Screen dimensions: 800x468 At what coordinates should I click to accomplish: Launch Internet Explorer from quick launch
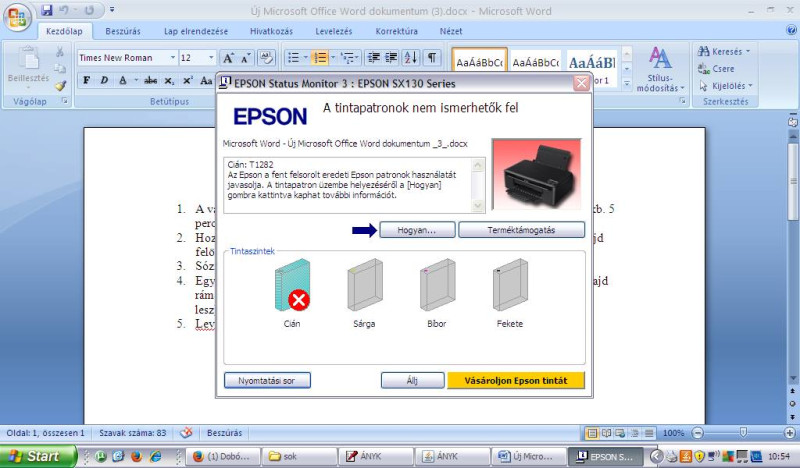click(155, 456)
